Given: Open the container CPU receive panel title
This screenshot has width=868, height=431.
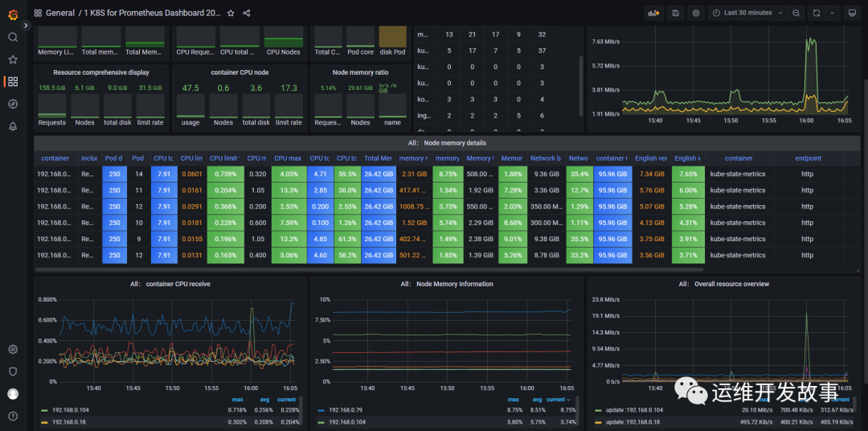Looking at the screenshot, I should point(170,284).
